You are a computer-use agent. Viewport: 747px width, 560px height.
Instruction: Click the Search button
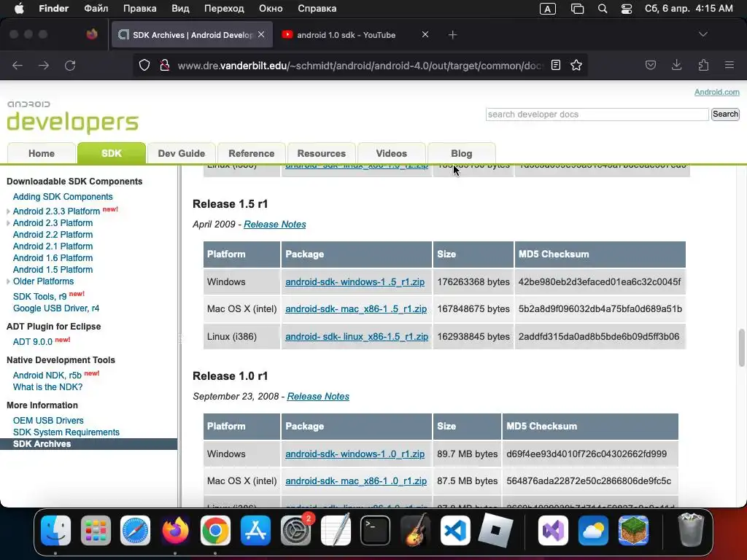coord(725,114)
